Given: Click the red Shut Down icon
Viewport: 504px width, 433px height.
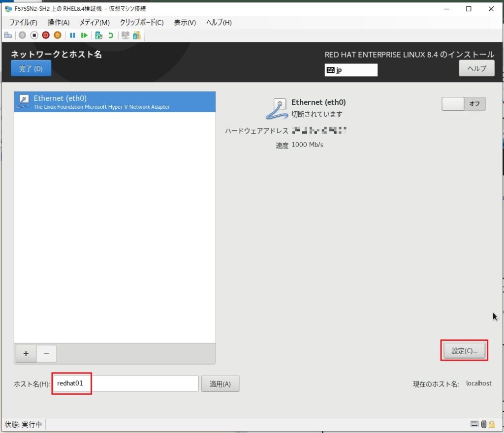Looking at the screenshot, I should point(46,35).
